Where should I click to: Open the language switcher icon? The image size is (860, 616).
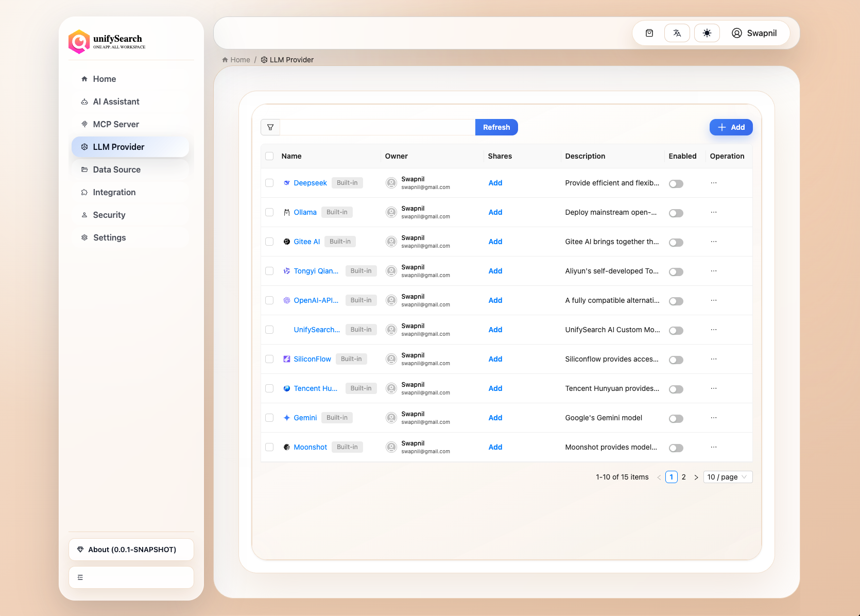tap(677, 32)
